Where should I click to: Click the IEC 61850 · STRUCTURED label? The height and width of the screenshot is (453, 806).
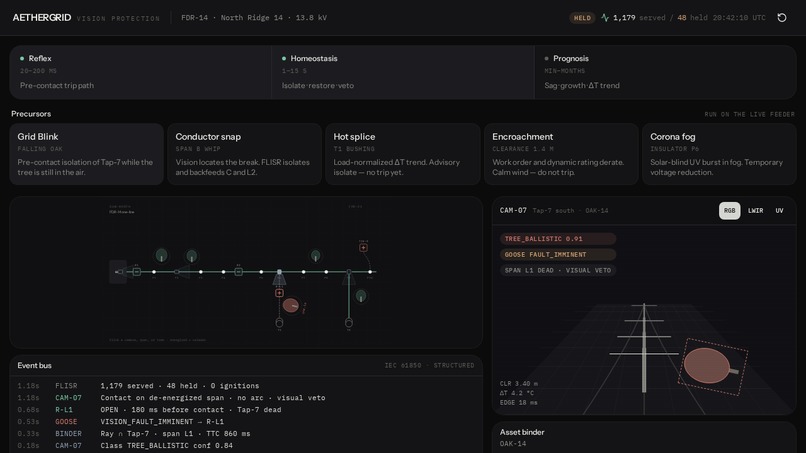tap(429, 366)
